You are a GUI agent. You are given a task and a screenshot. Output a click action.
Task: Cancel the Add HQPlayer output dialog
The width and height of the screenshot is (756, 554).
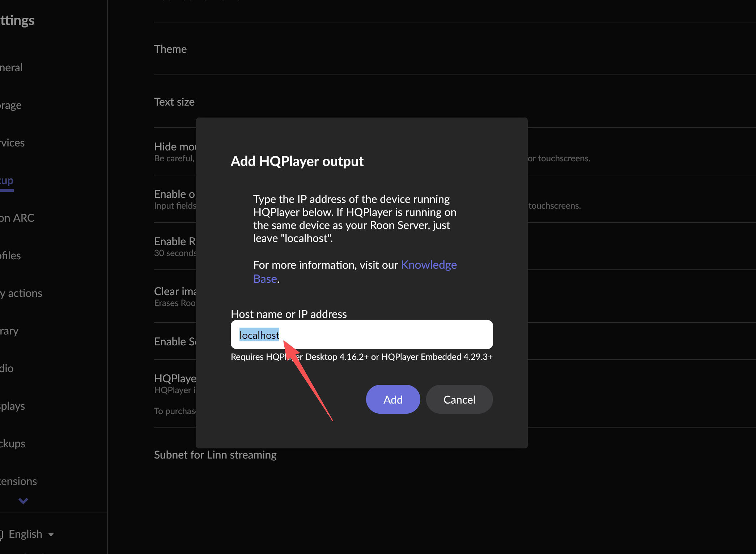459,399
